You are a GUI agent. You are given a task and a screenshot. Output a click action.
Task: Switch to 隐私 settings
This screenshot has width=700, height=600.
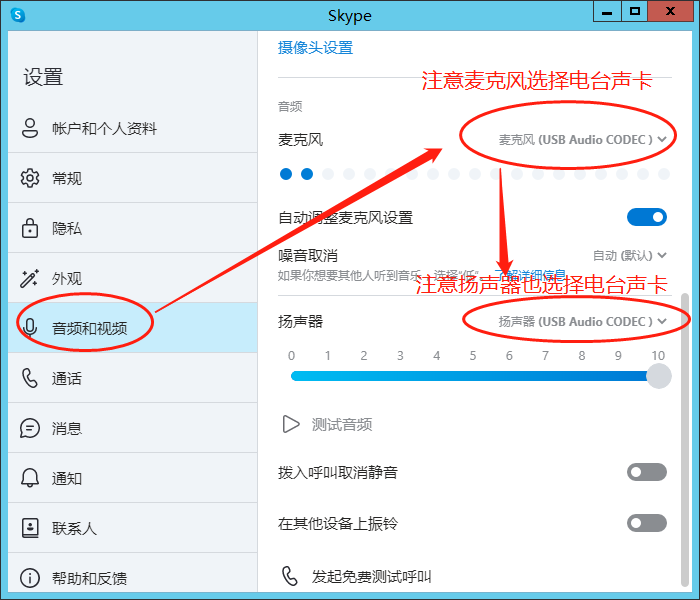pos(133,228)
